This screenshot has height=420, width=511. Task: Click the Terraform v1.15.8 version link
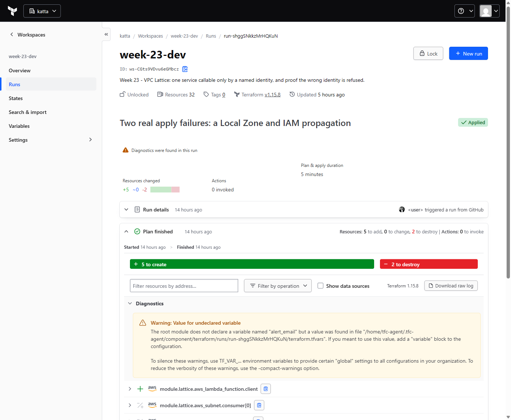pyautogui.click(x=272, y=95)
